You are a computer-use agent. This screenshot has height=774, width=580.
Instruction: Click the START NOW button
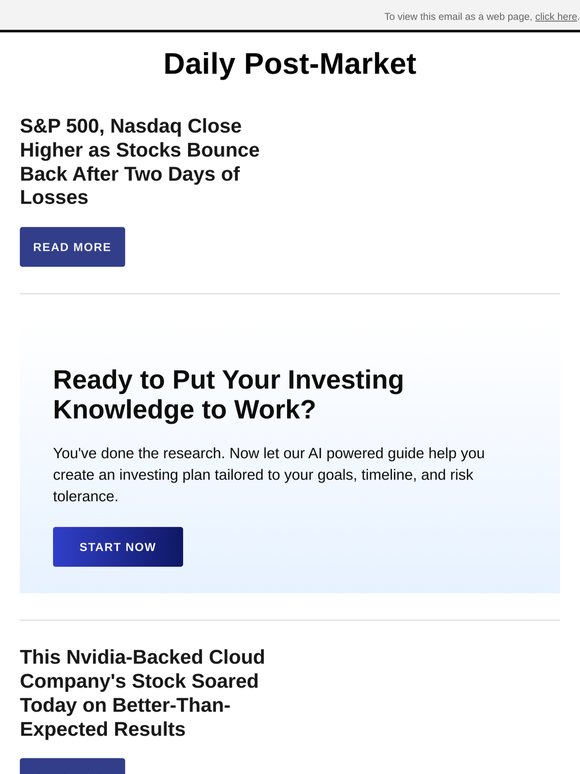118,546
